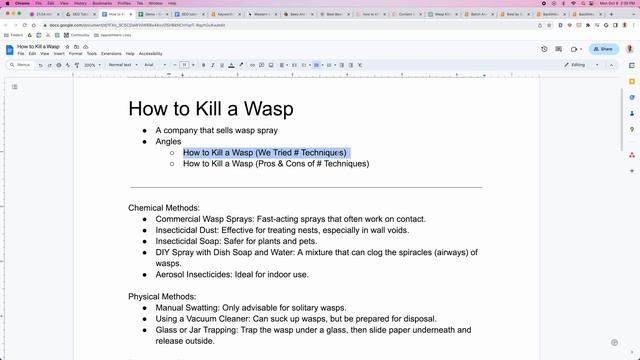The width and height of the screenshot is (640, 360).
Task: Toggle the bulleted list button
Action: tap(316, 65)
